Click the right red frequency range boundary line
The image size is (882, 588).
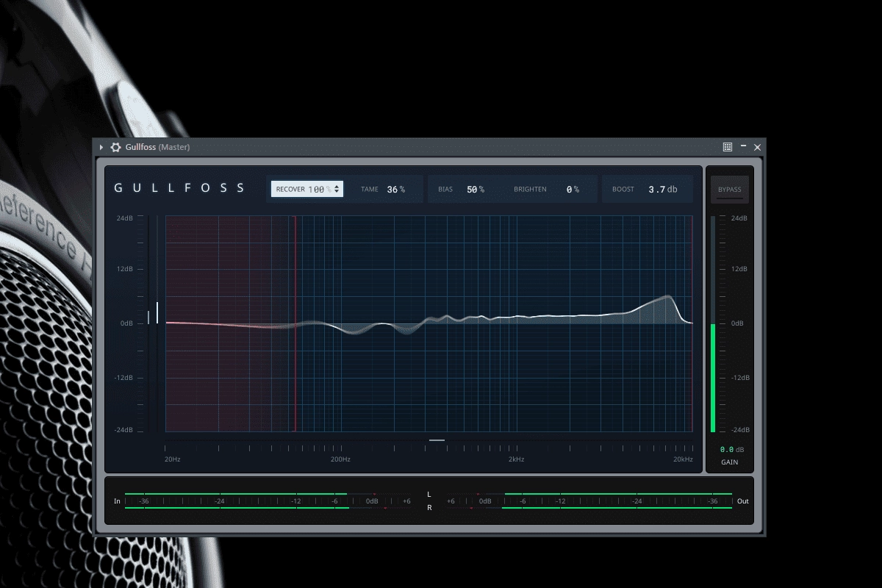pyautogui.click(x=692, y=323)
